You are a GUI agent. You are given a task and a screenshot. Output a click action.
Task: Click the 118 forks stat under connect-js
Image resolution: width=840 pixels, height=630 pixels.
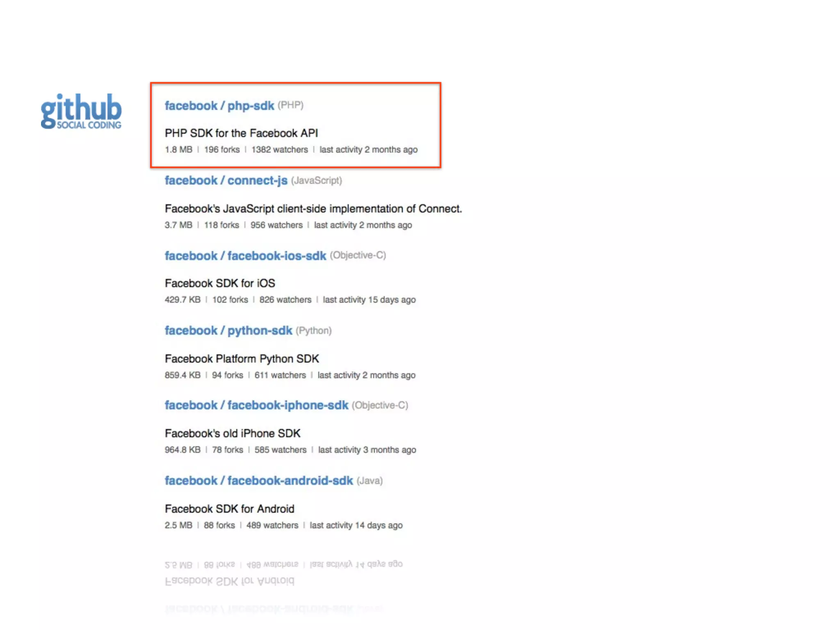coord(221,225)
